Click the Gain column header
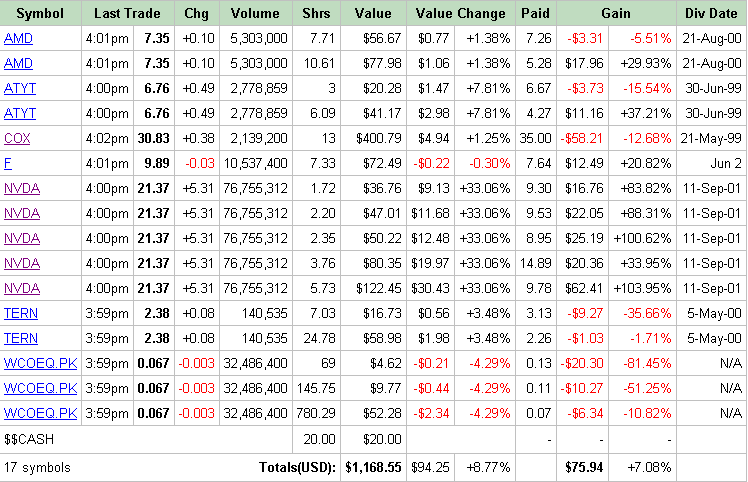This screenshot has height=482, width=748. pyautogui.click(x=616, y=13)
